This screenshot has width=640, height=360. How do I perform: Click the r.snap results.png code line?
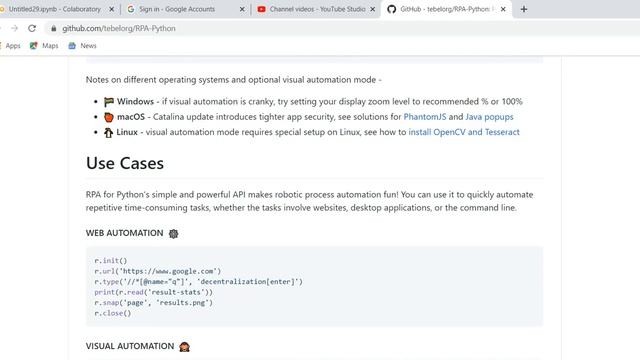(x=153, y=303)
